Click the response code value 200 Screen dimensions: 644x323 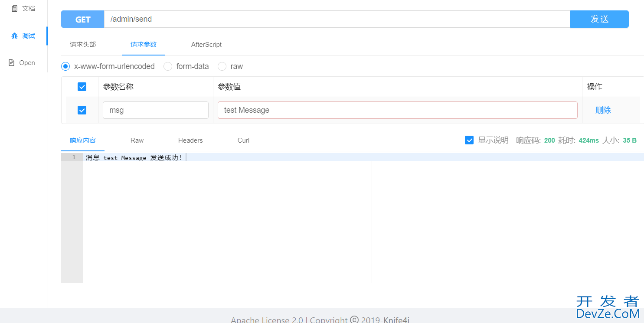[549, 140]
